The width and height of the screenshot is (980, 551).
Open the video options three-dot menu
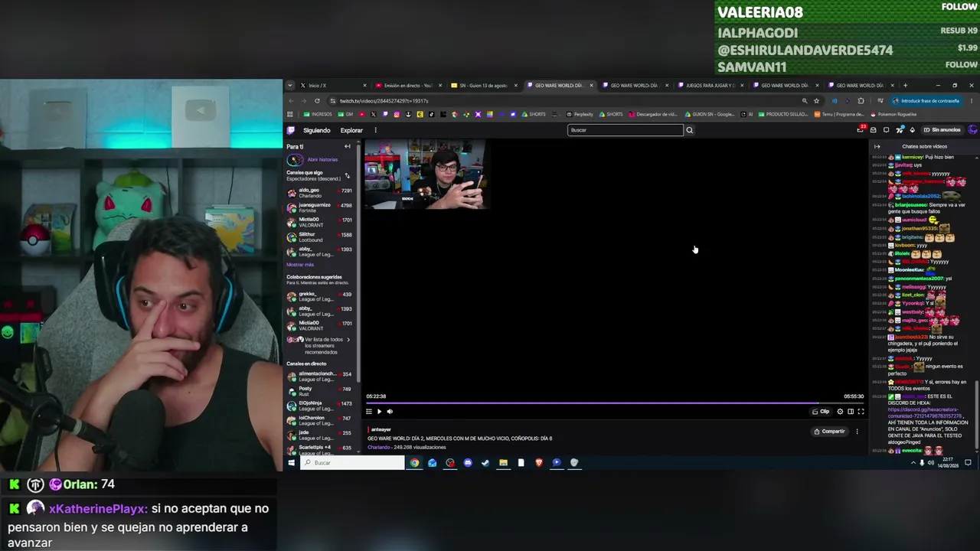tap(857, 432)
